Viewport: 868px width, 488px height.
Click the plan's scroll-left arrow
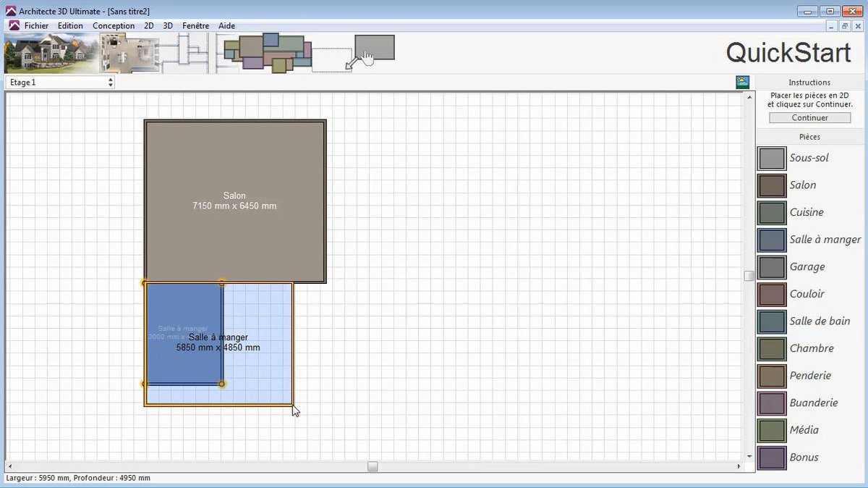click(9, 467)
